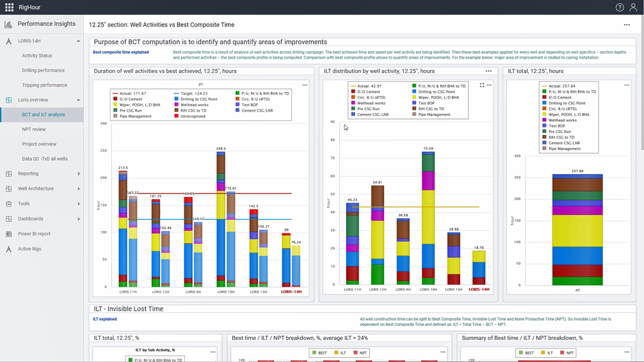Viewport: 644px width, 362px height.
Task: Select BCT and ILT analysis page
Action: pos(44,115)
